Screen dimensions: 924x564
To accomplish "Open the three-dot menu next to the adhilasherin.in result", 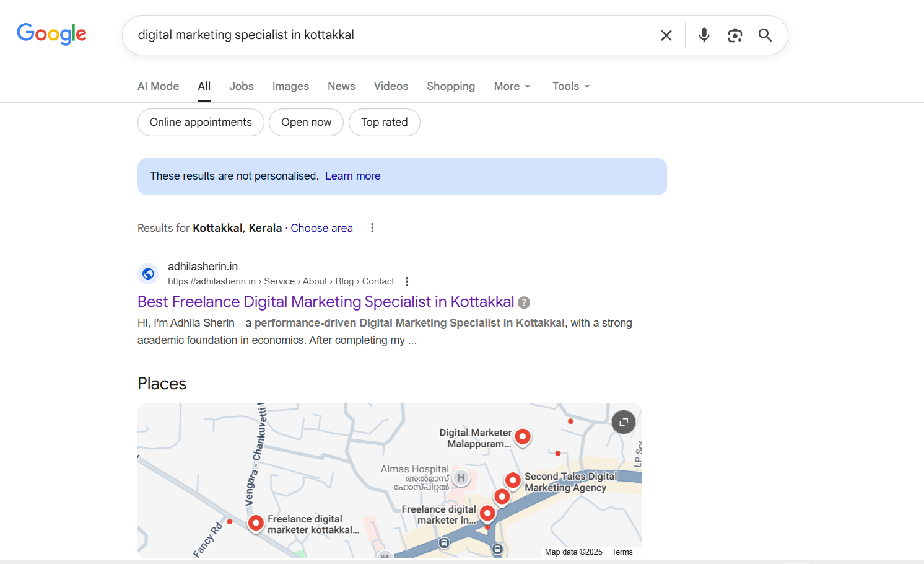I will coord(407,281).
